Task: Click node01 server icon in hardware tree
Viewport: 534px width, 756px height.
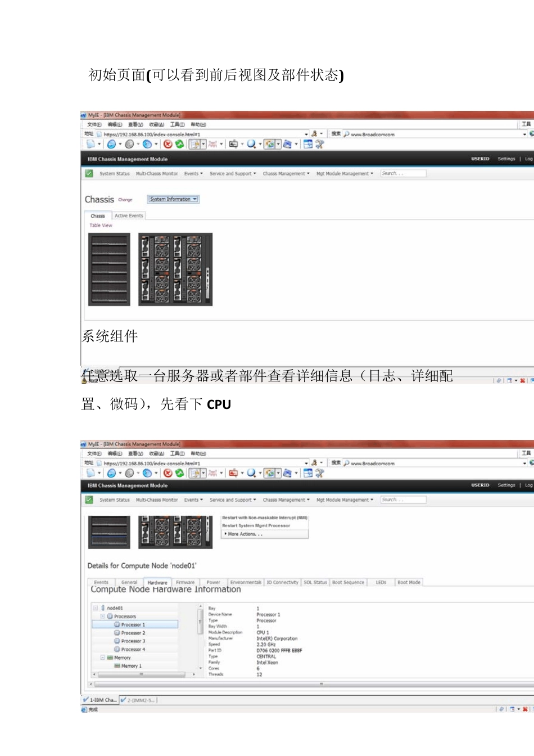Action: (103, 607)
